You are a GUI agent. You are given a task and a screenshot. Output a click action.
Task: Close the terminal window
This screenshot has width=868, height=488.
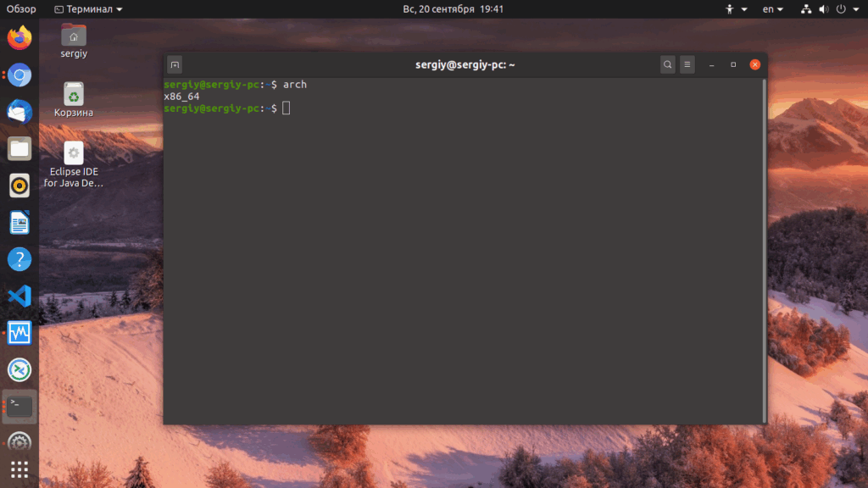pos(755,64)
